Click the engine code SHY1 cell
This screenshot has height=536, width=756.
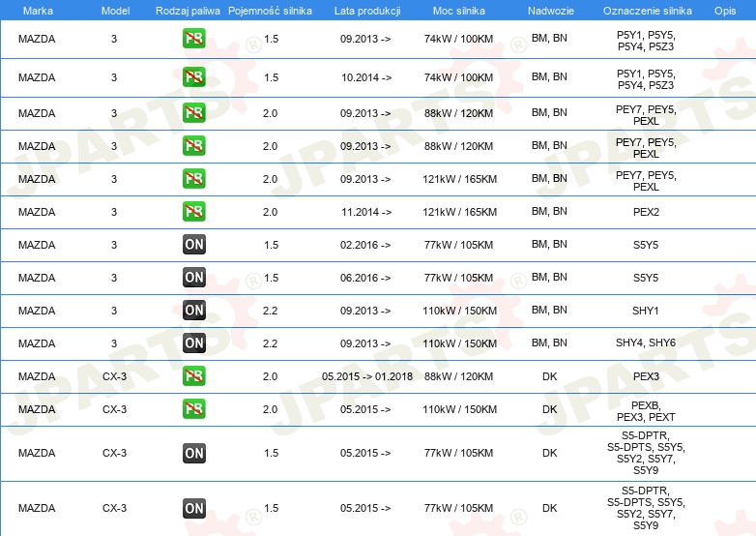(x=646, y=311)
